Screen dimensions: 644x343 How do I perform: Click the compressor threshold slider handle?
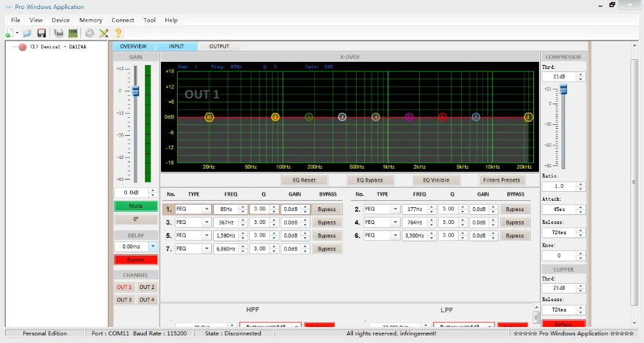coord(563,89)
